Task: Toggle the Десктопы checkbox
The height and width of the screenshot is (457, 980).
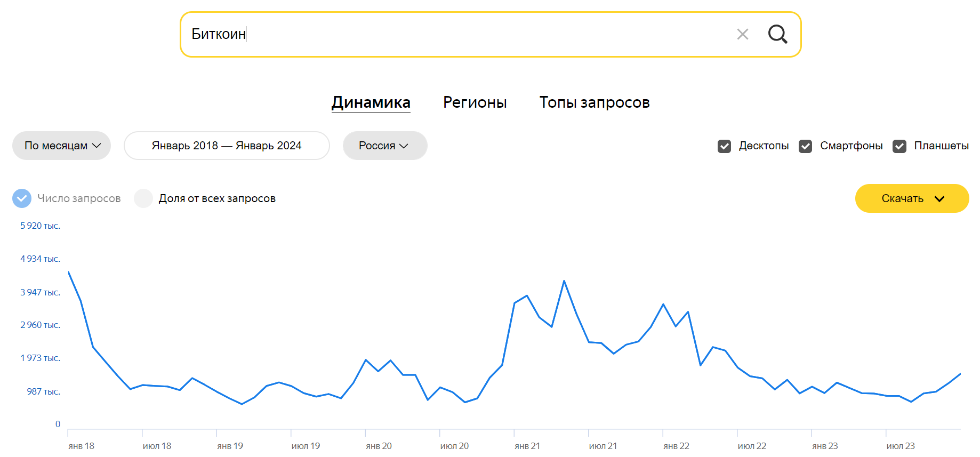Action: click(724, 146)
